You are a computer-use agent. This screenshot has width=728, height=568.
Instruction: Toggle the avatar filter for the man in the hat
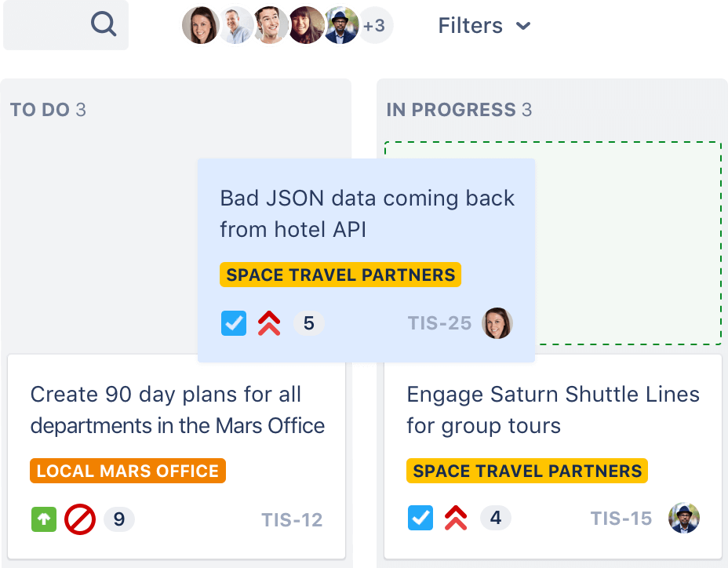pos(340,24)
